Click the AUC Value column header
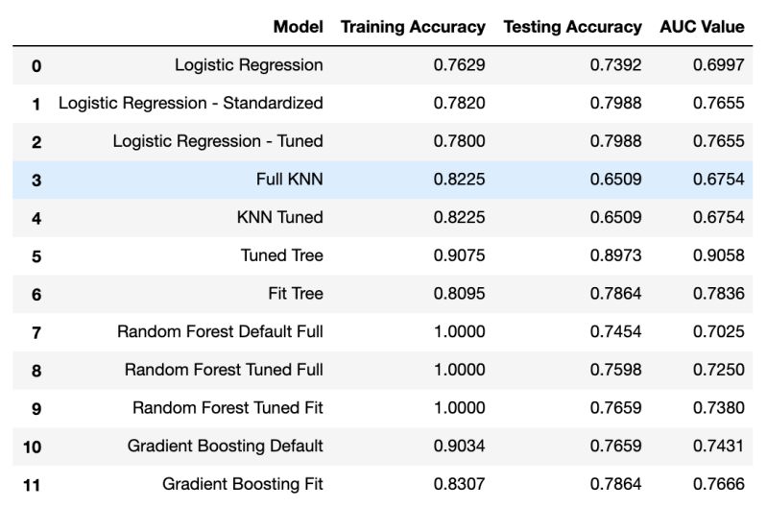The image size is (767, 532). point(702,27)
